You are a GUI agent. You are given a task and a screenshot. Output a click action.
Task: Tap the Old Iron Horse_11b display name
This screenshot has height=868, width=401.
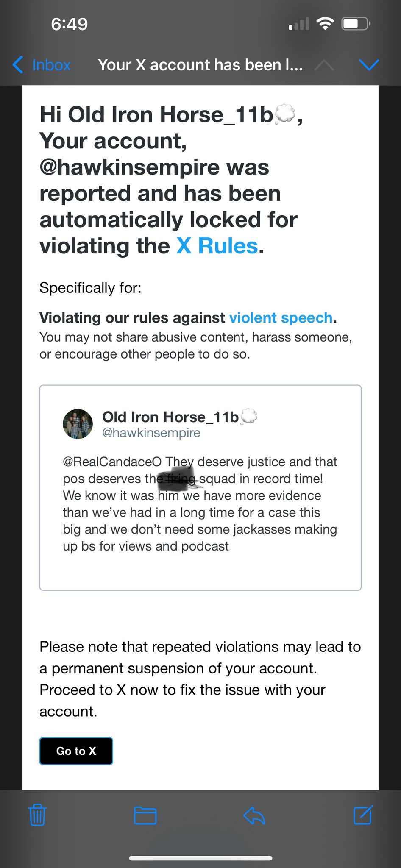pyautogui.click(x=170, y=417)
